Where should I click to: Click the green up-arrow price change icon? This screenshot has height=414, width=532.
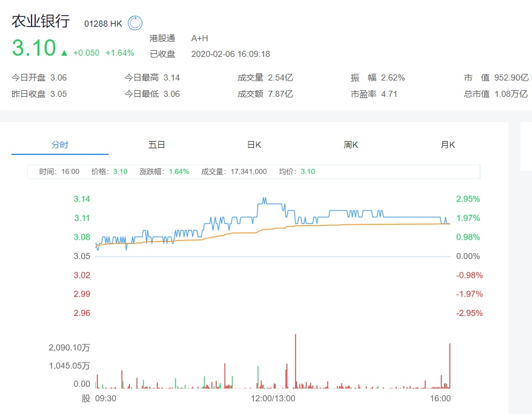[64, 53]
